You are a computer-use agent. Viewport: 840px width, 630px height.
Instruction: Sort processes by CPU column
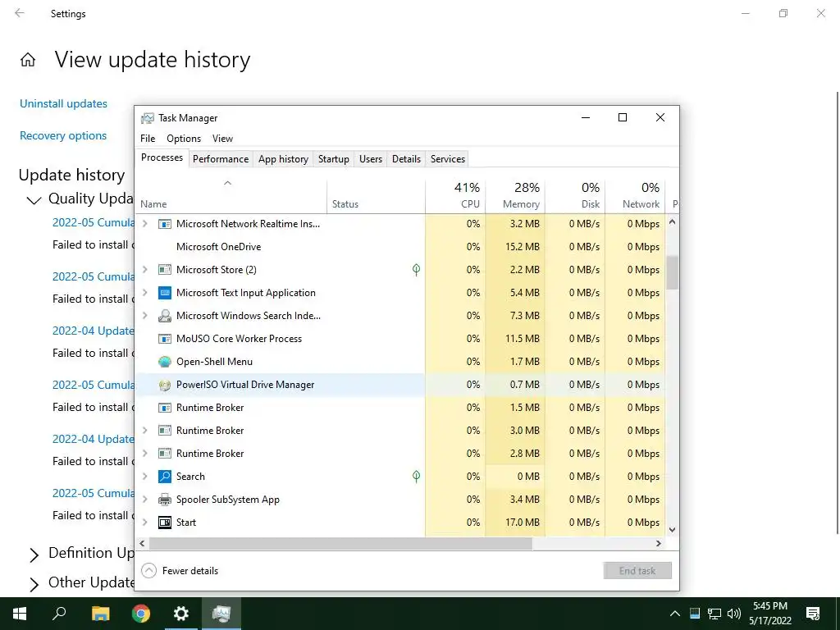click(x=455, y=195)
